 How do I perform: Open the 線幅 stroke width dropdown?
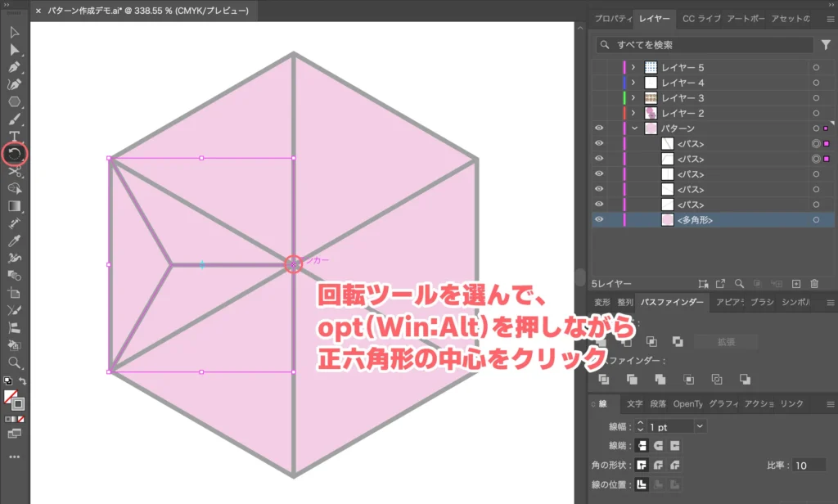(701, 425)
